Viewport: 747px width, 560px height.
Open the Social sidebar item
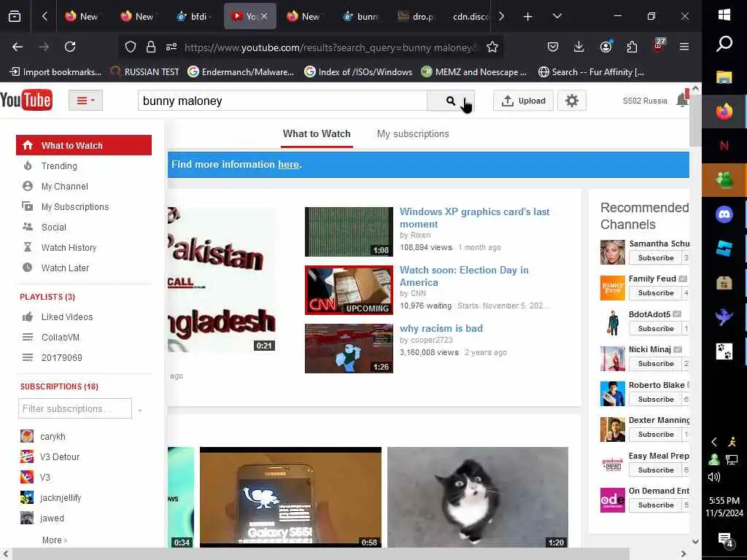pyautogui.click(x=53, y=227)
